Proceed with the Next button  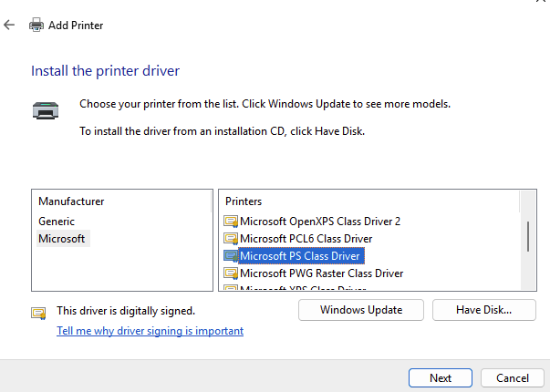pos(441,377)
